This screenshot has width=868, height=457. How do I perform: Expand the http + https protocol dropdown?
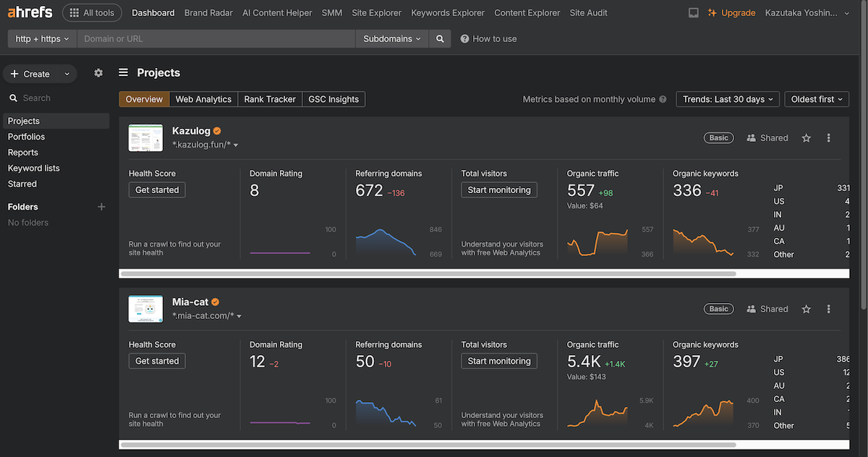coord(42,39)
